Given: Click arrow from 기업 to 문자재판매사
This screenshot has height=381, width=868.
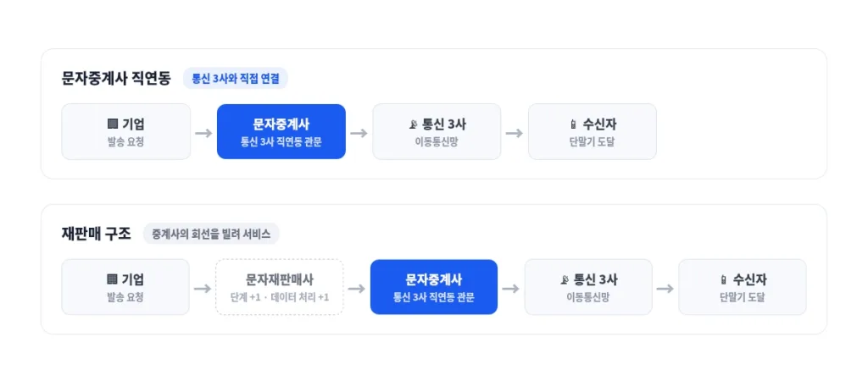Looking at the screenshot, I should 203,288.
